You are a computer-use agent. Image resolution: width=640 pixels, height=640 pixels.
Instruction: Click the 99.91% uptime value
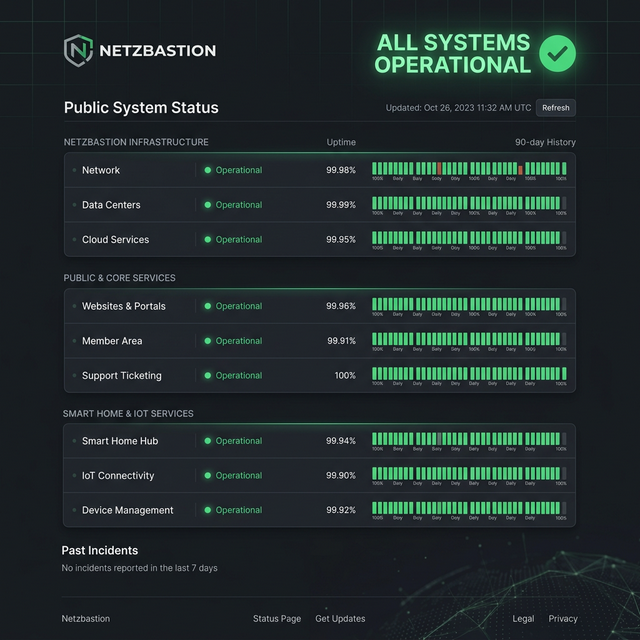(x=342, y=341)
